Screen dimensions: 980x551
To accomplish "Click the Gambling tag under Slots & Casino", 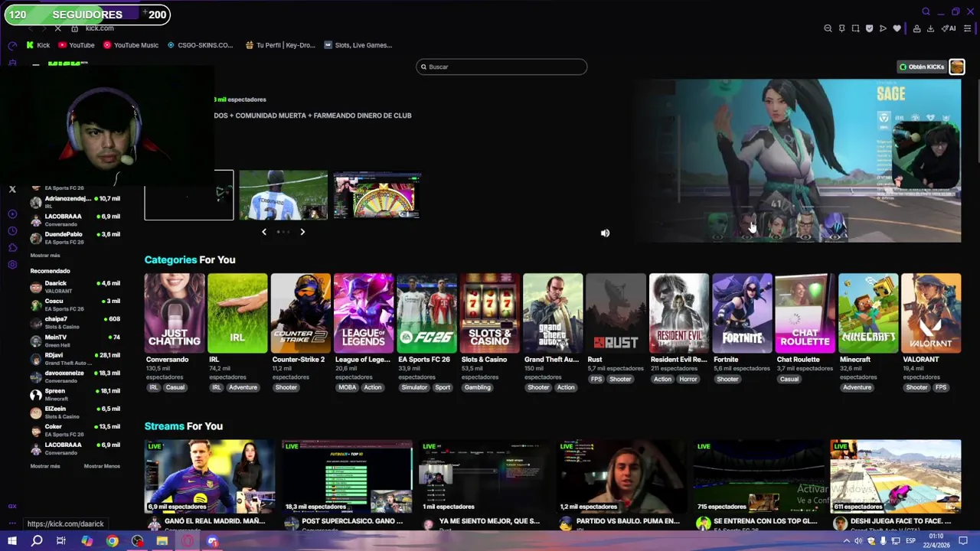I will (477, 387).
